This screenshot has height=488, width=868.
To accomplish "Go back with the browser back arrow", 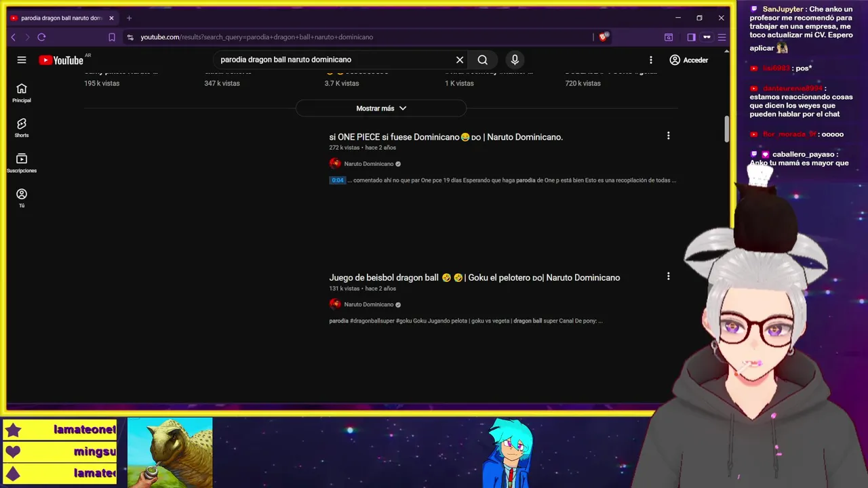I will (13, 37).
